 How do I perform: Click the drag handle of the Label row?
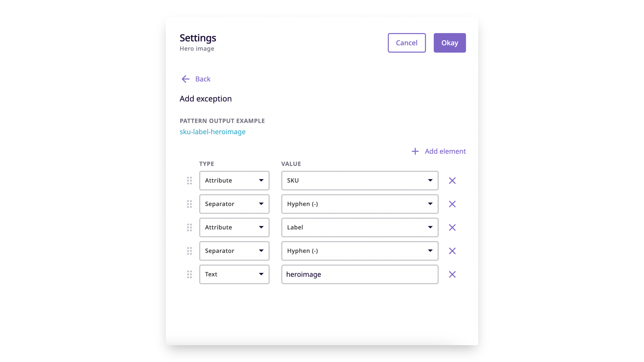[x=189, y=228]
